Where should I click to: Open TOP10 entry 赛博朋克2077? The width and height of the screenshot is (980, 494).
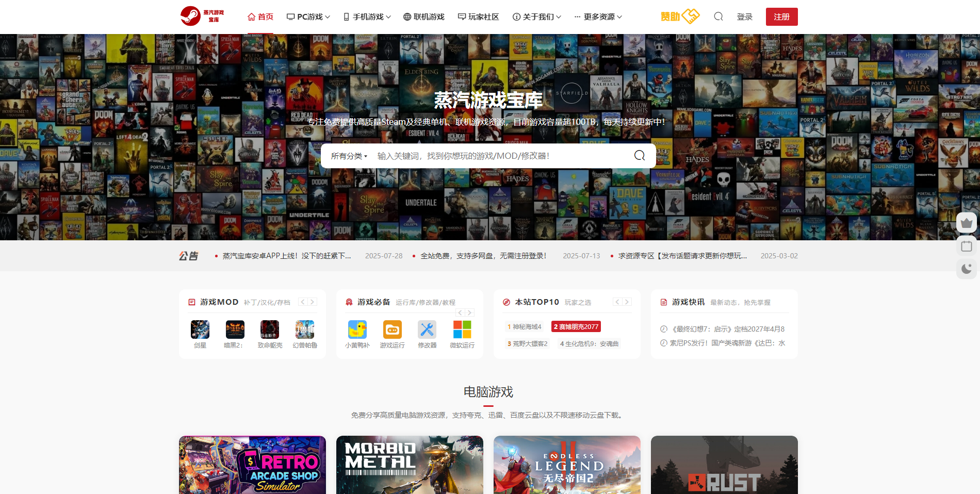point(576,327)
